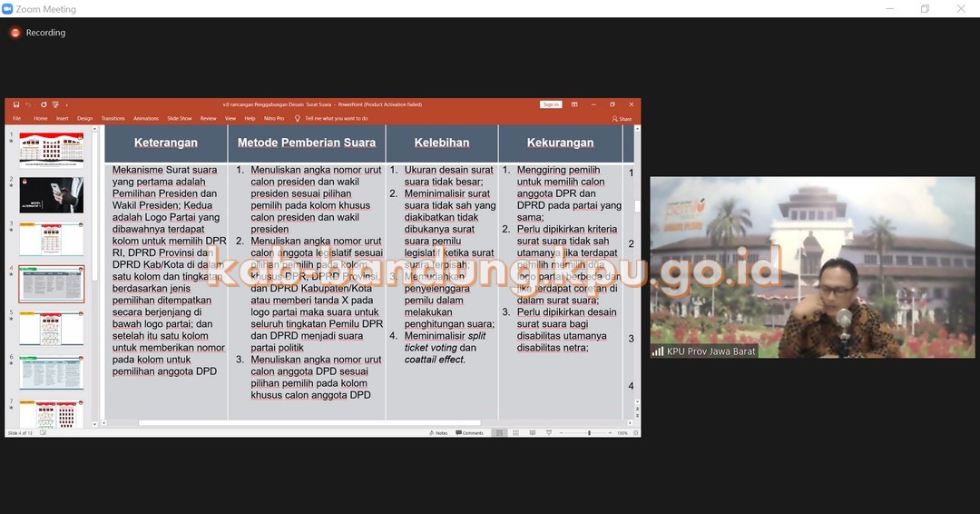Toggle the Notes pane

(x=439, y=433)
